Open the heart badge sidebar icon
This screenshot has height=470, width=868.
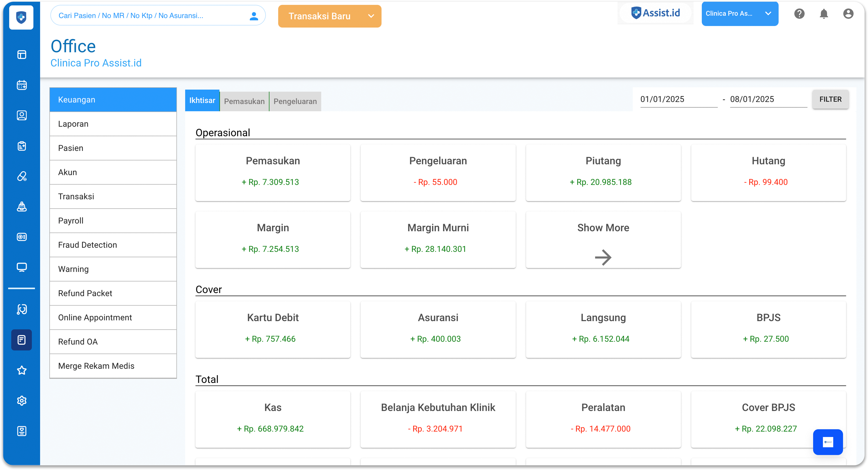coord(22,431)
